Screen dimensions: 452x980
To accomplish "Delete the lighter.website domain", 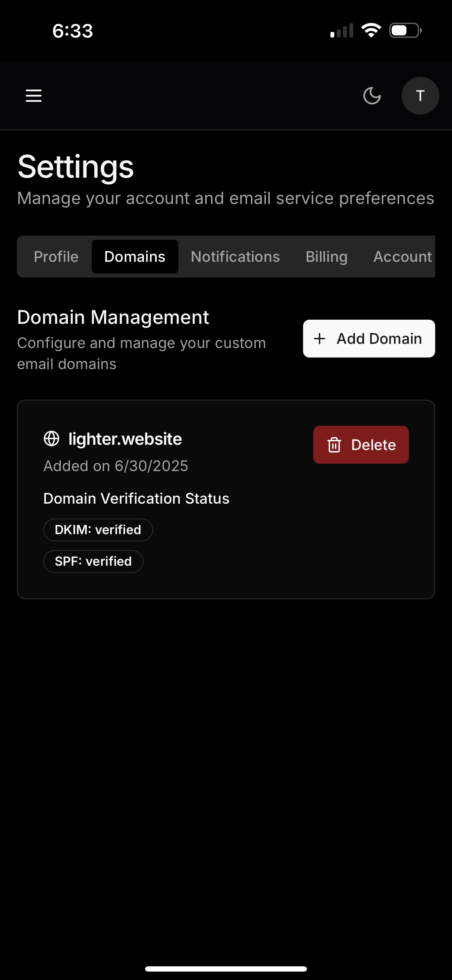I will tap(361, 444).
